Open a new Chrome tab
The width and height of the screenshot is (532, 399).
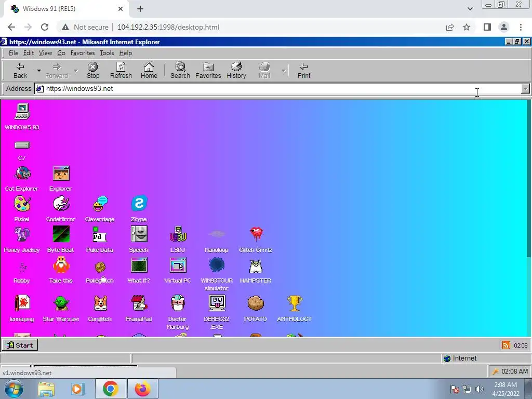tap(140, 9)
